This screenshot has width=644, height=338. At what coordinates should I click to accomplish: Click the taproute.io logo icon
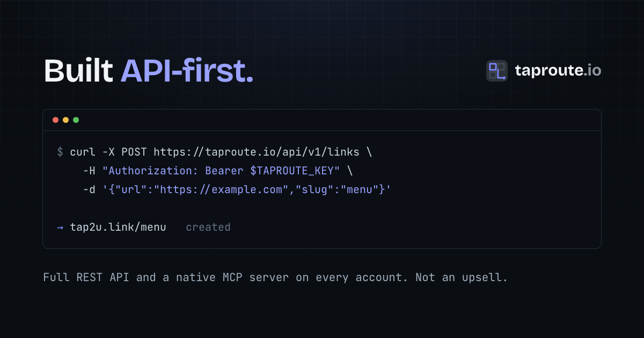tap(497, 71)
